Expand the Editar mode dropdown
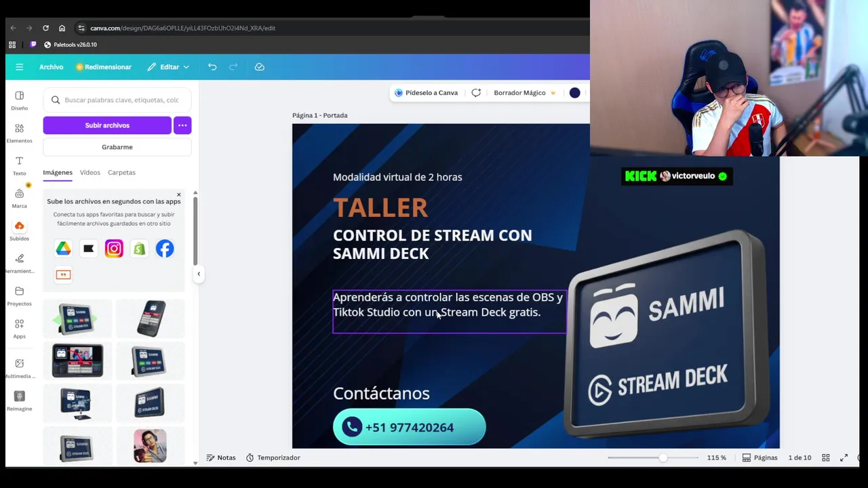 169,67
